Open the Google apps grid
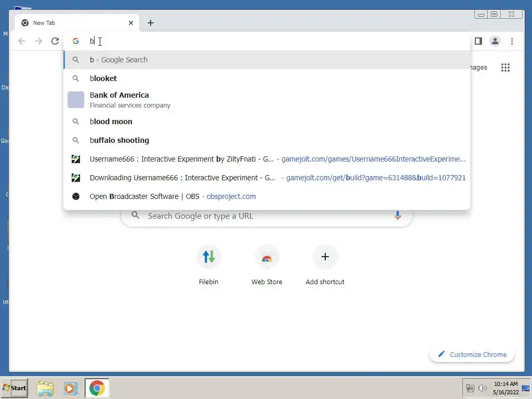Screen dimensions: 532x399 coord(506,68)
